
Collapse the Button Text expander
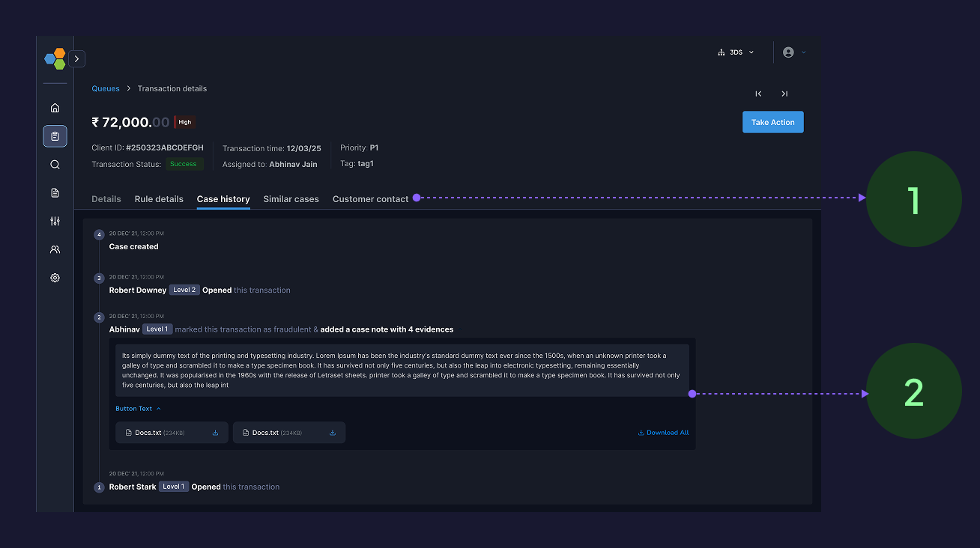(138, 409)
